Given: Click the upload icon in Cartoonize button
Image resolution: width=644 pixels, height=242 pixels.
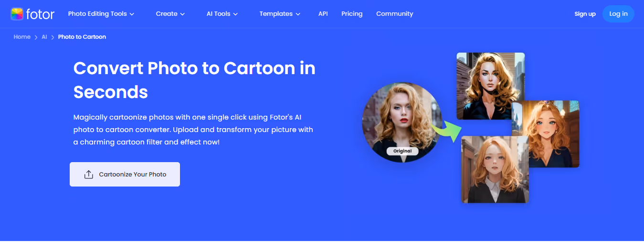Looking at the screenshot, I should [x=88, y=175].
